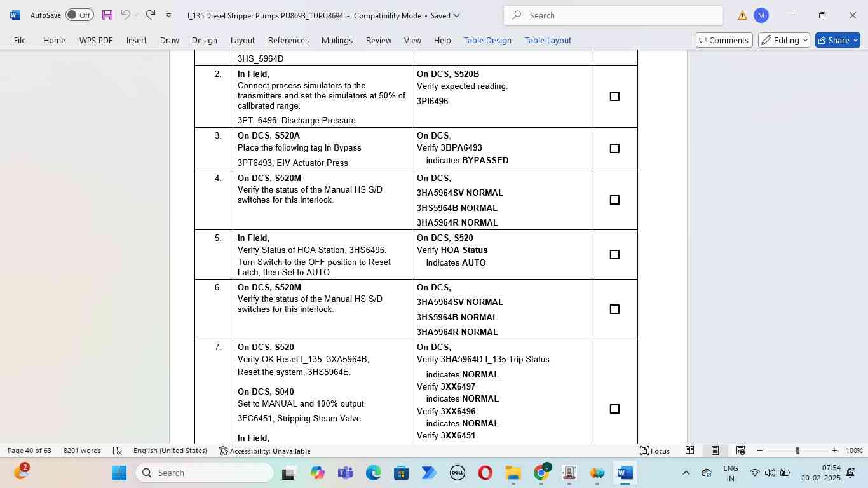Open the Draw tab

pyautogui.click(x=169, y=40)
